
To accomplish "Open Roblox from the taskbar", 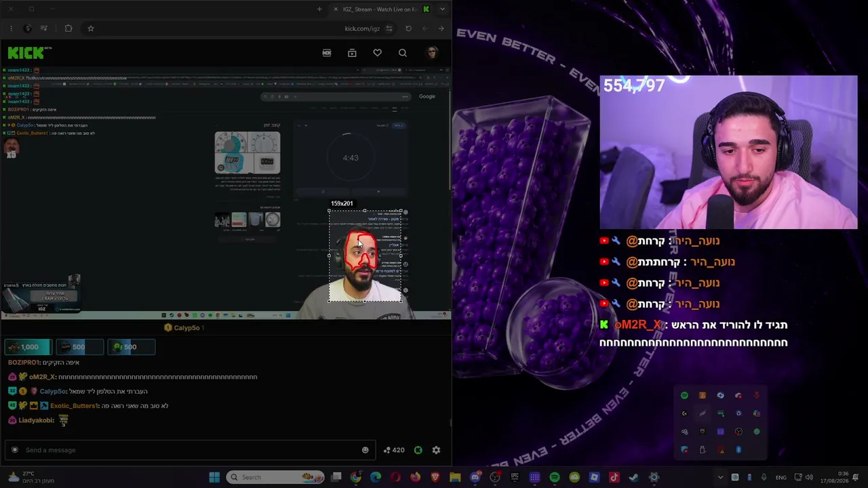I will 594,477.
